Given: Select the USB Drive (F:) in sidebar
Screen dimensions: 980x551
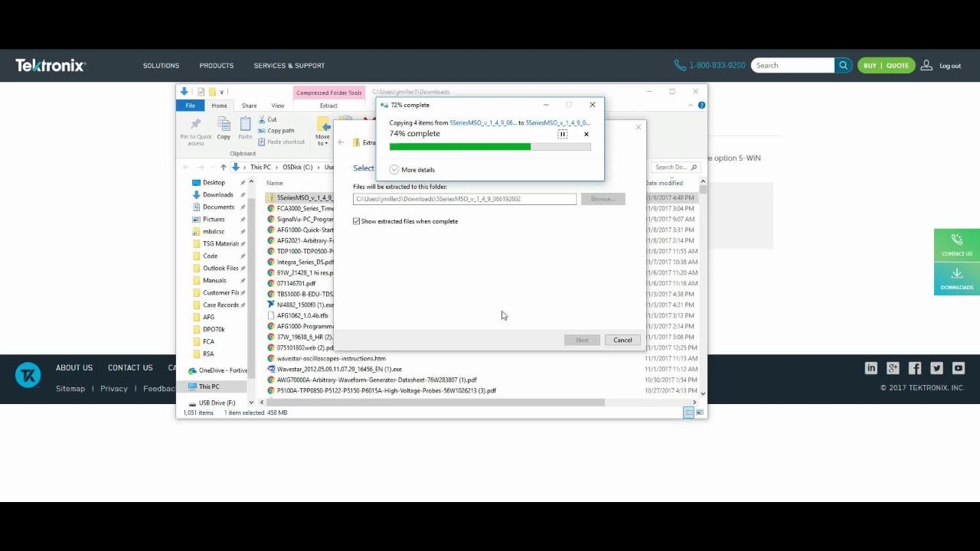Looking at the screenshot, I should click(x=217, y=403).
